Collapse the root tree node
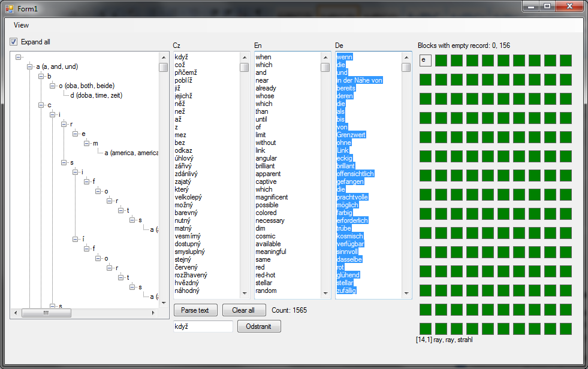Screen dimensions: 588x369 (x=18, y=57)
